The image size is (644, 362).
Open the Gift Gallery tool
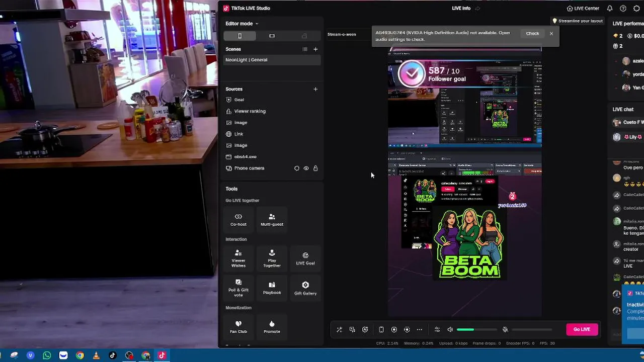point(305,288)
